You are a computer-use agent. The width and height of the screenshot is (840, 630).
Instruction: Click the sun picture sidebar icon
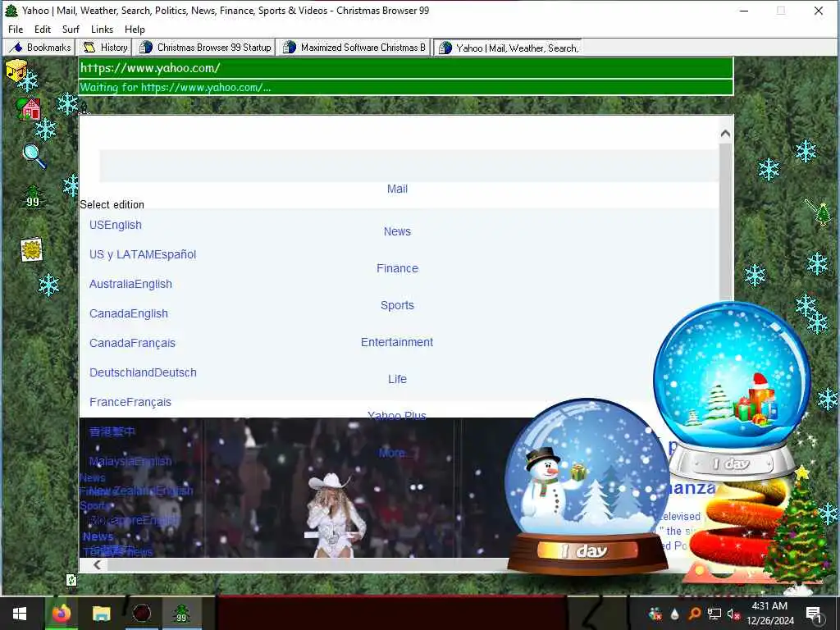pos(32,249)
